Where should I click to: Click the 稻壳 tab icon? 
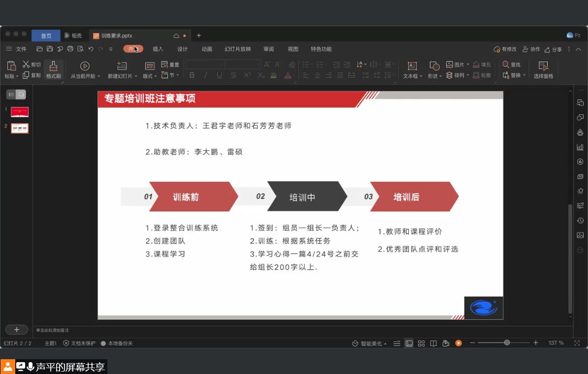[67, 35]
